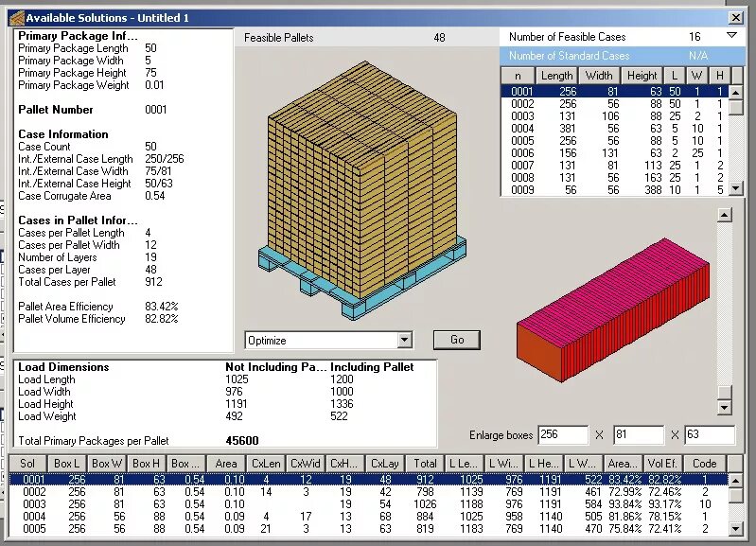Select case row 0003 in the feasible cases list
Image resolution: width=756 pixels, height=546 pixels.
click(x=614, y=116)
